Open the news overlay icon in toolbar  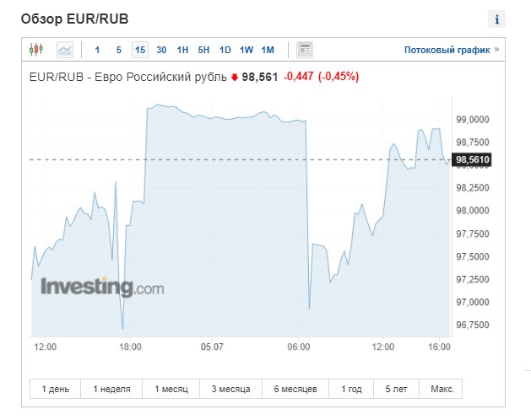pos(305,50)
